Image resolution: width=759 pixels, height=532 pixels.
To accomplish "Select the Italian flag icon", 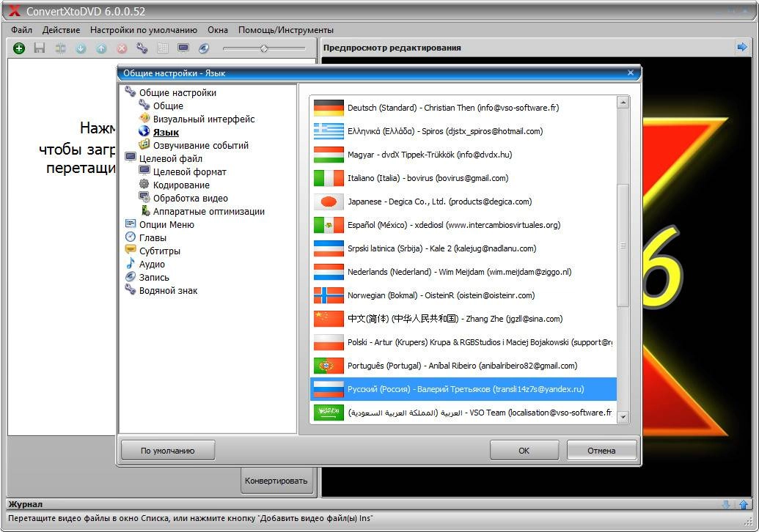I will coord(329,178).
